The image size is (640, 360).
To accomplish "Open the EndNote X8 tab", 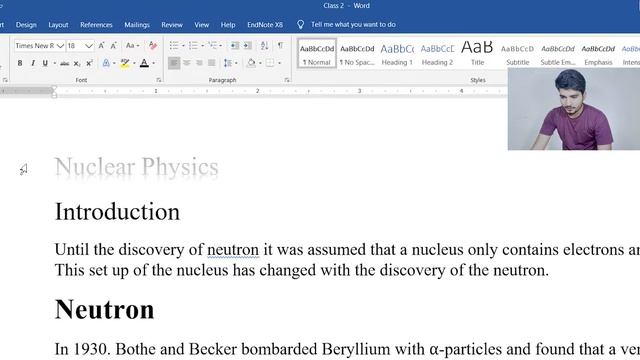I will tap(265, 25).
